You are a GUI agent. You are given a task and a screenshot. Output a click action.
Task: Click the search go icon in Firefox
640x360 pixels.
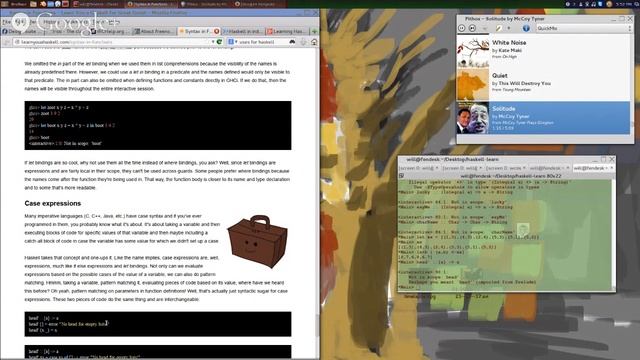[x=292, y=42]
